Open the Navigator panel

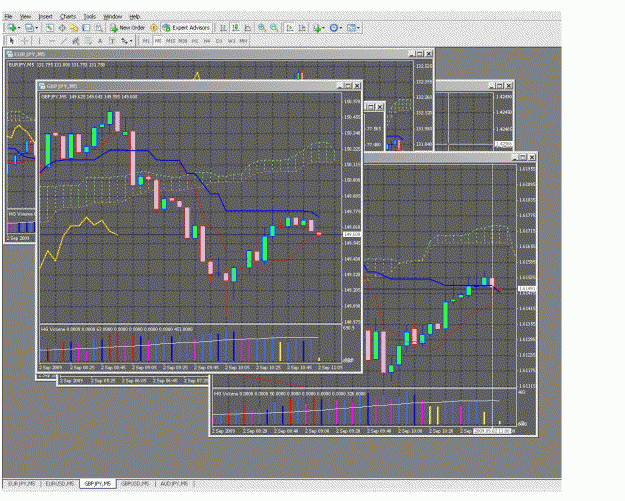74,28
